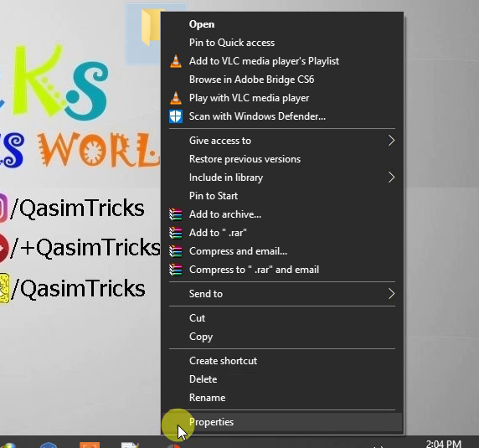
Task: Choose Create shortcut
Action: [x=282, y=361]
